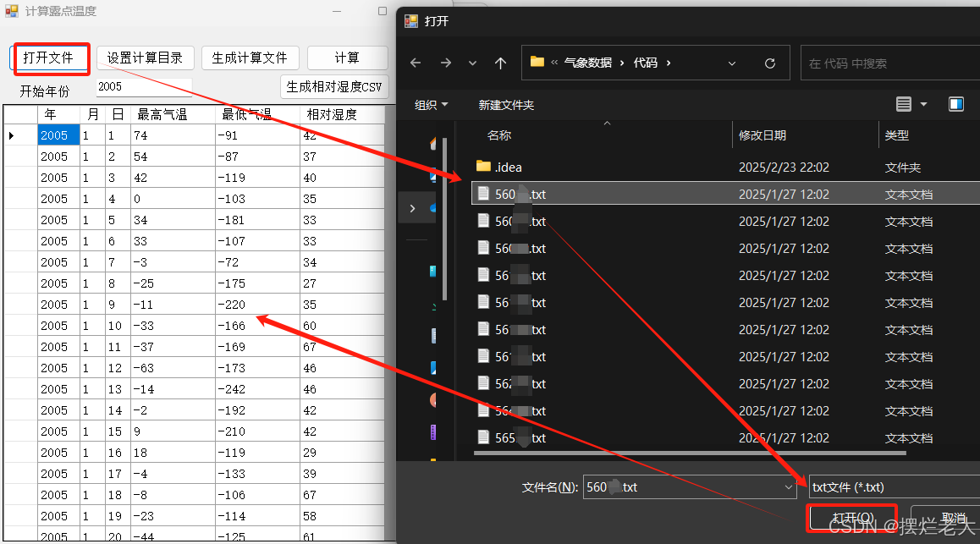Select the highlighted 2005 cell in first row
980x544 pixels.
[x=58, y=135]
